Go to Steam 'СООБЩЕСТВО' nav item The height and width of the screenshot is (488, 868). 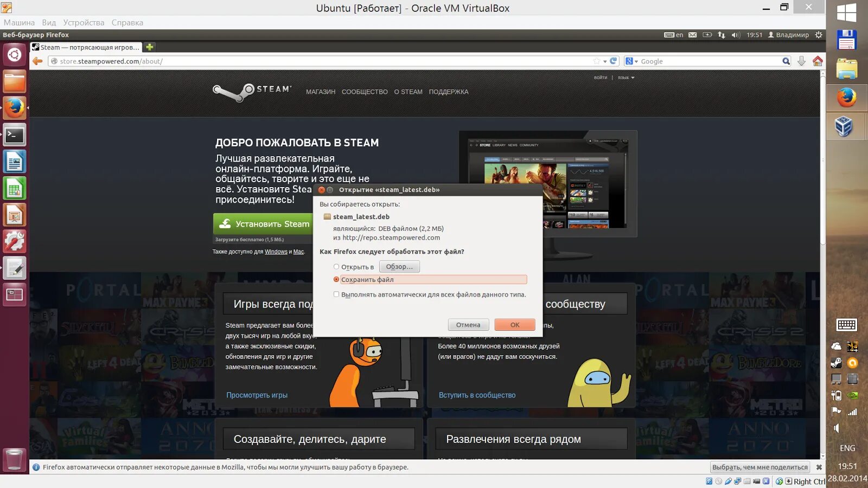coord(365,92)
